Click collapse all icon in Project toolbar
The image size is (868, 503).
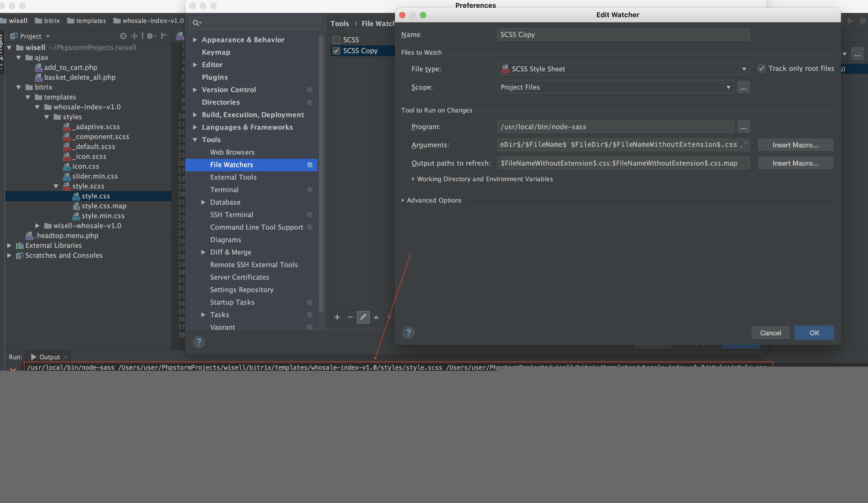tap(134, 36)
